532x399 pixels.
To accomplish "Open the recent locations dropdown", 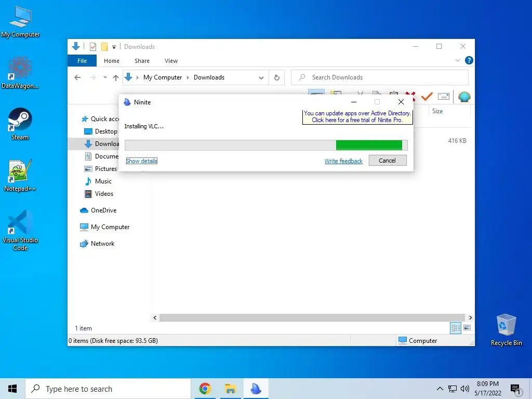I will click(x=105, y=77).
